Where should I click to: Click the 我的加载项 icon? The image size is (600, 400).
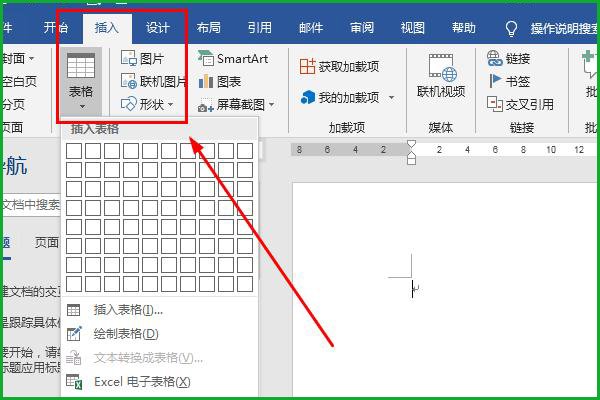pyautogui.click(x=308, y=98)
